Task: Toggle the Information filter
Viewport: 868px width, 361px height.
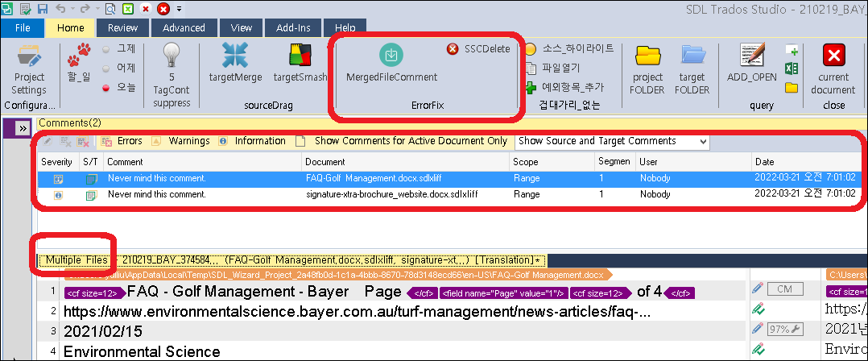Action: (252, 141)
